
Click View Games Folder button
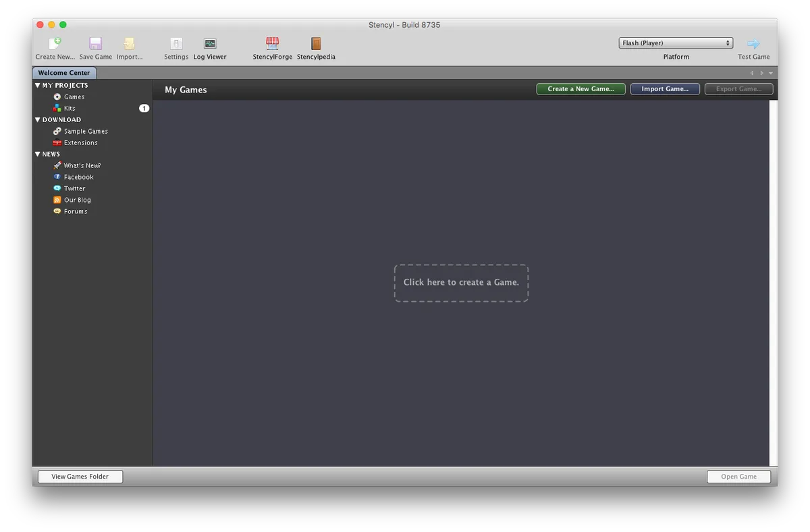tap(80, 477)
